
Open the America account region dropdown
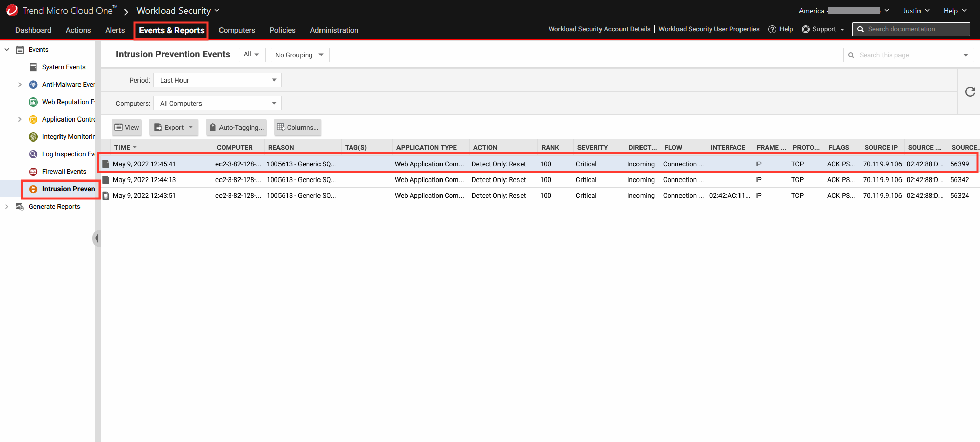[x=844, y=11]
